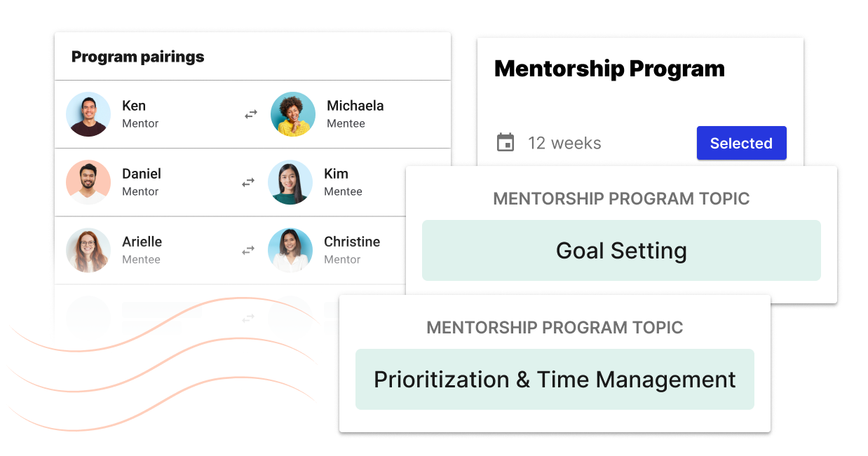This screenshot has width=868, height=456.
Task: Click the Selected button
Action: tap(741, 143)
